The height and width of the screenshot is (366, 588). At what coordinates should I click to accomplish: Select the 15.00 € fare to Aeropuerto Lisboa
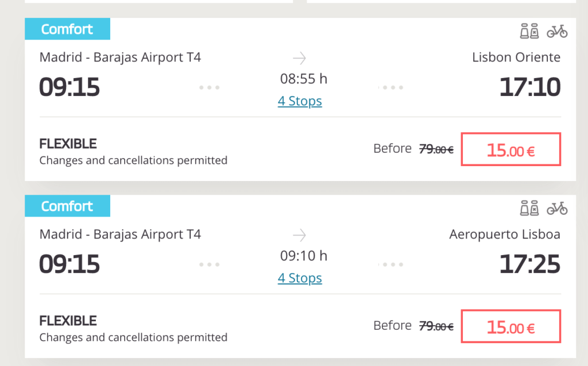pos(510,327)
